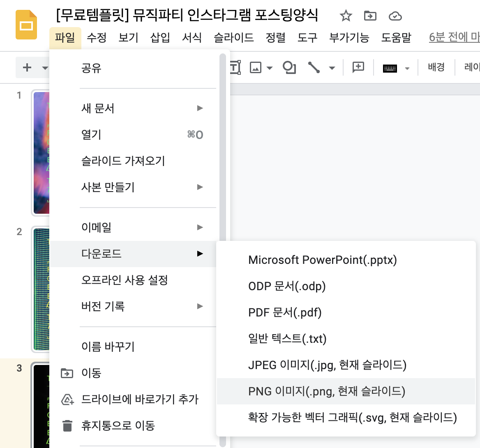The height and width of the screenshot is (448, 480).
Task: Add a new slide with plus button
Action: coord(27,67)
